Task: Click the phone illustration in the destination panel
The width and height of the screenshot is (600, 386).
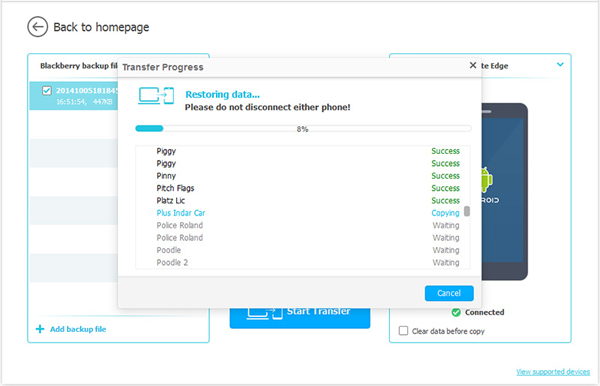Action: tap(504, 191)
